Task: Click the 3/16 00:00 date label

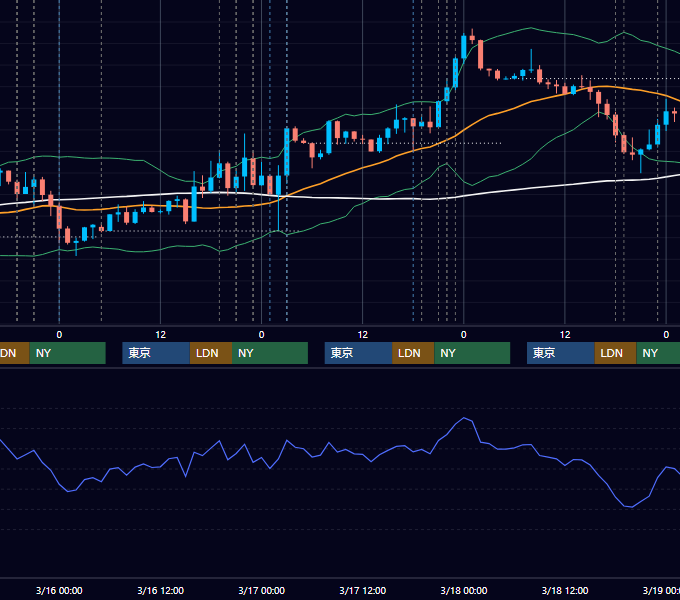Action: [59, 590]
